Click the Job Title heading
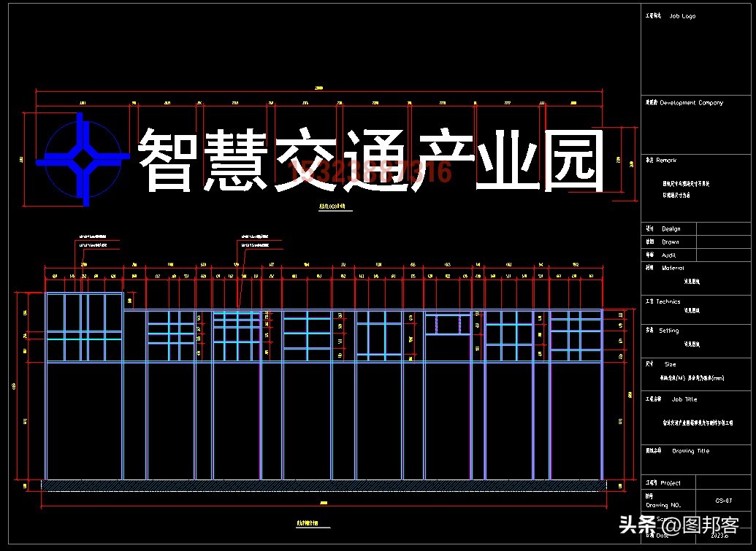 pyautogui.click(x=684, y=399)
